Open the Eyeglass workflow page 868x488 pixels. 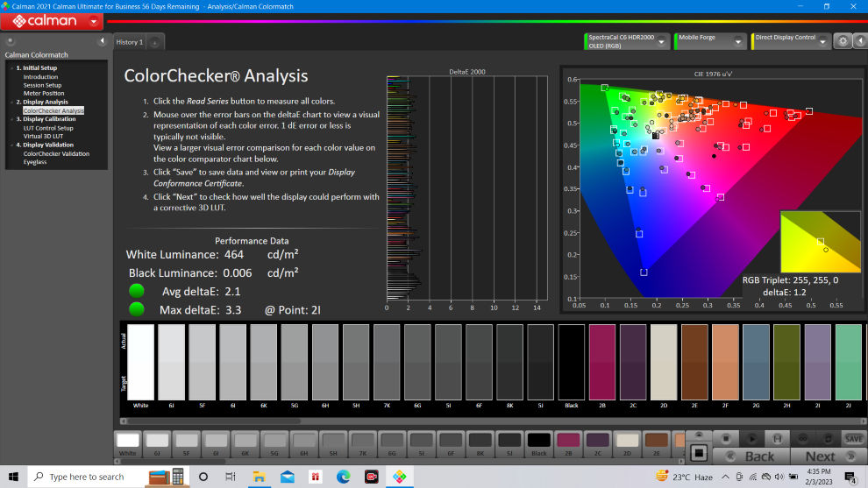pos(35,162)
